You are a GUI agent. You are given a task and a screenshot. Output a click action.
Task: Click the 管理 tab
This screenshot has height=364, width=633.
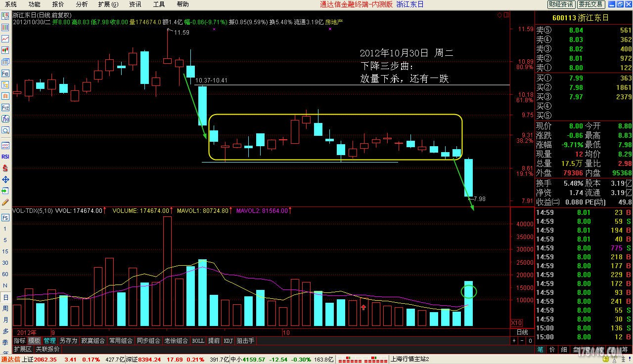[x=49, y=341]
